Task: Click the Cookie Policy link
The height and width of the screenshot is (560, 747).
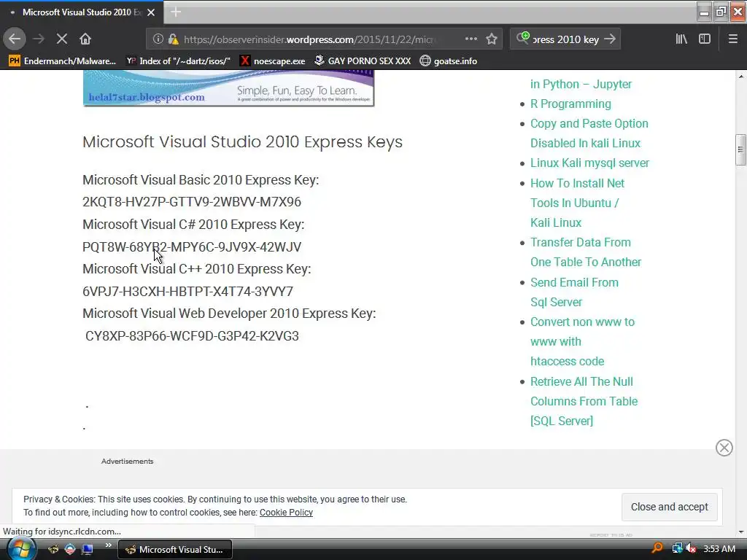Action: pyautogui.click(x=286, y=513)
